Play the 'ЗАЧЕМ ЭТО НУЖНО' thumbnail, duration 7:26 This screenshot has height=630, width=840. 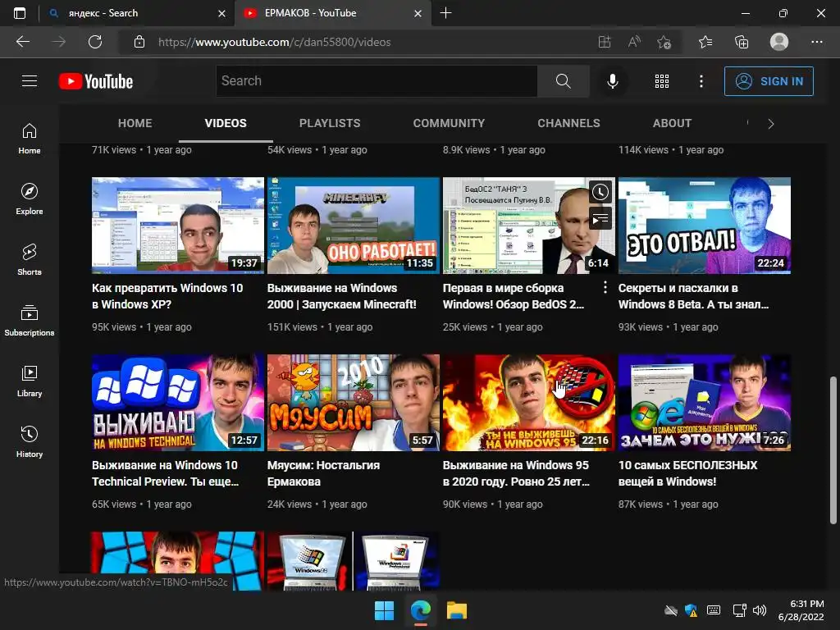coord(705,402)
